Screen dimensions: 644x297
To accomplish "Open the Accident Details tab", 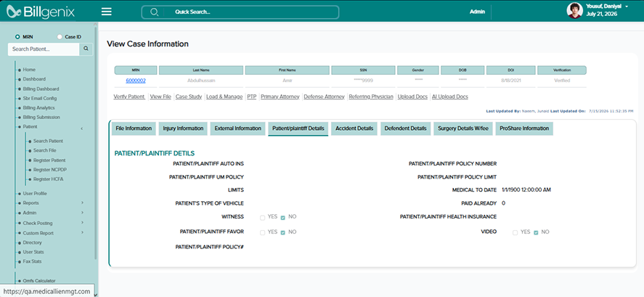I will click(x=354, y=129).
